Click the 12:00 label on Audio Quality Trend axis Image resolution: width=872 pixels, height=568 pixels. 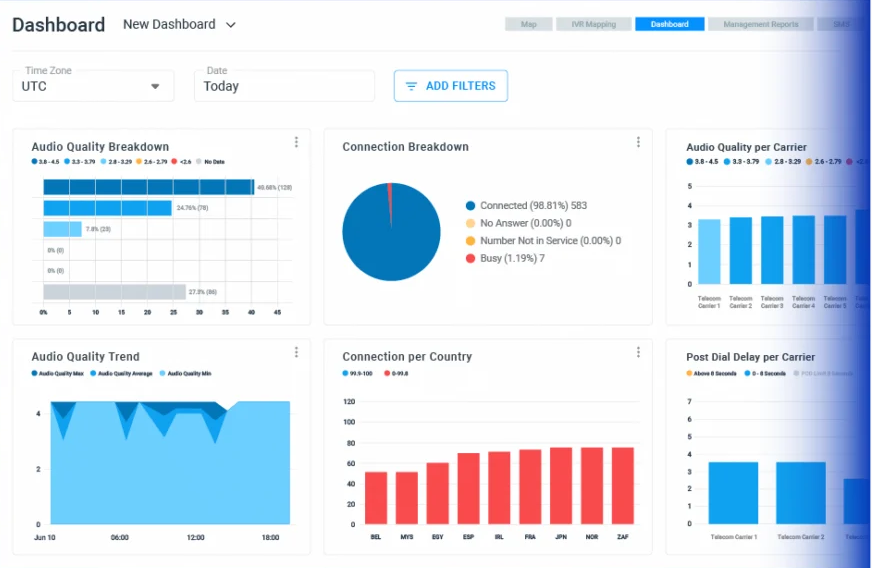click(196, 537)
